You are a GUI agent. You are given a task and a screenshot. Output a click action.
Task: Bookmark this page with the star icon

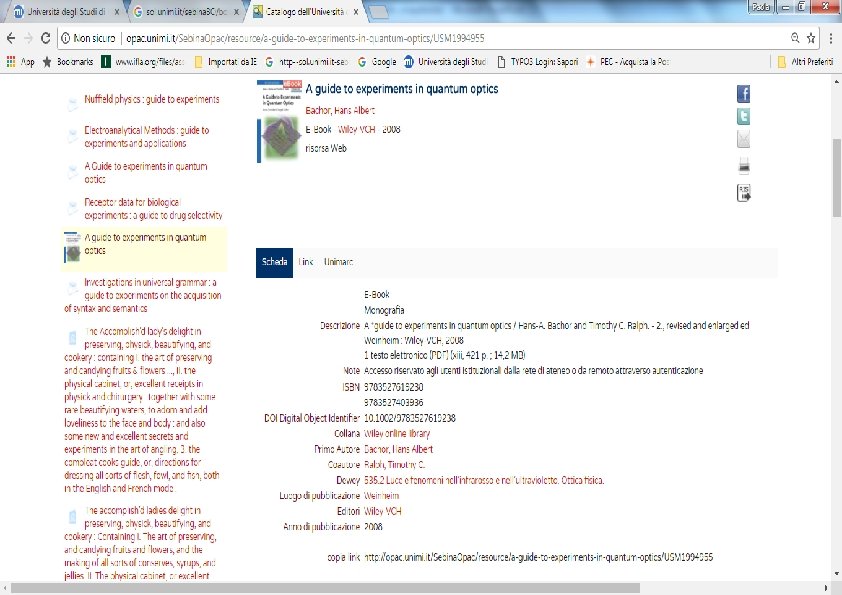(811, 38)
